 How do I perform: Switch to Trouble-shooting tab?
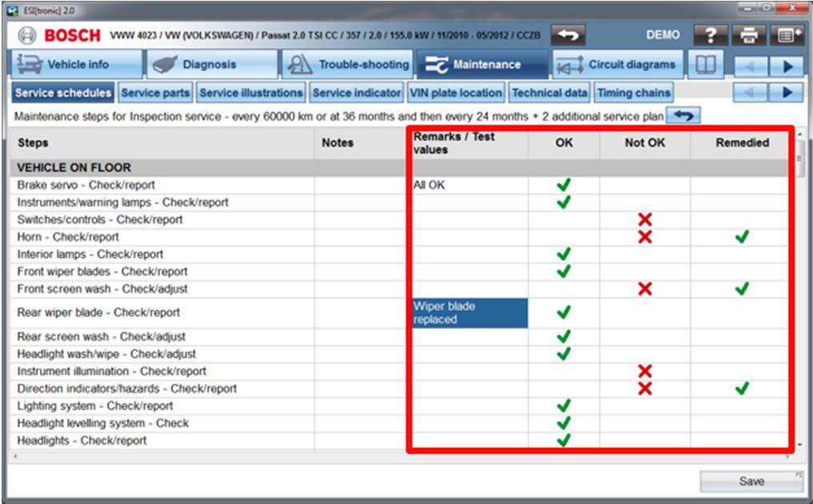(x=348, y=65)
